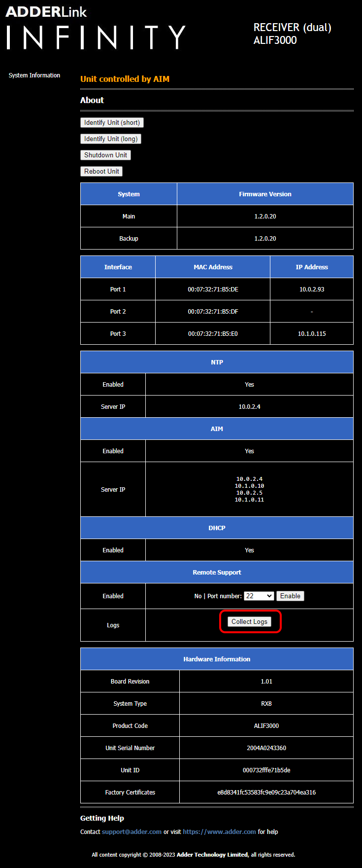Click the Remote Support section header

click(217, 573)
